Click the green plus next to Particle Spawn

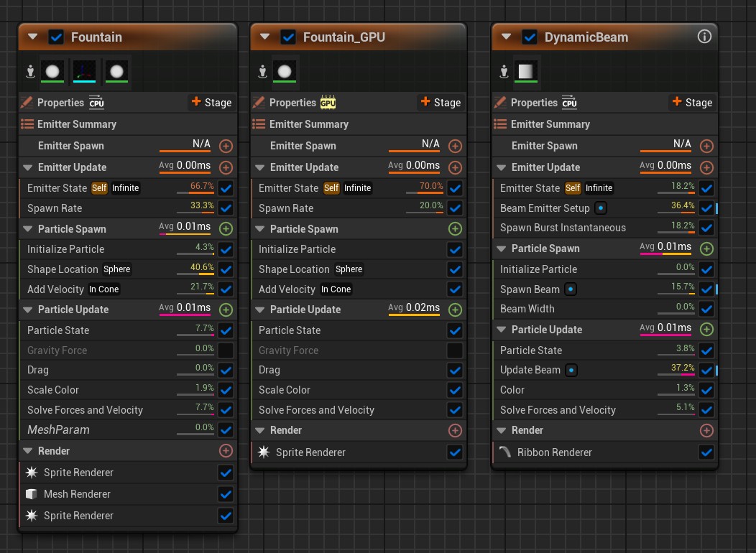[x=226, y=228]
